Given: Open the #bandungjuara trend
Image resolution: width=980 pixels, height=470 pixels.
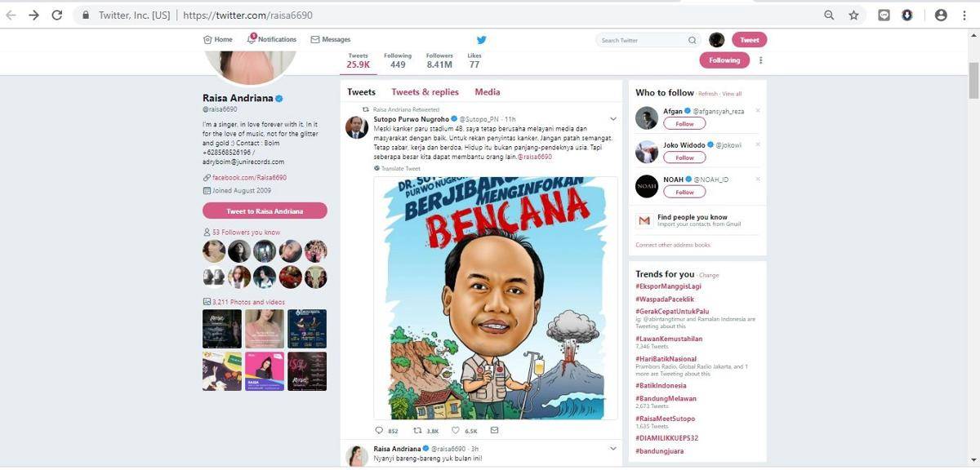Looking at the screenshot, I should 660,450.
